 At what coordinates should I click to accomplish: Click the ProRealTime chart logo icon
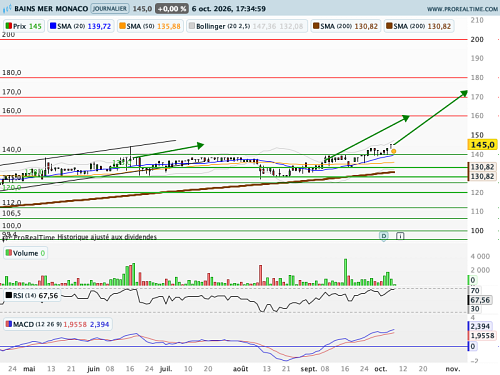pos(7,9)
